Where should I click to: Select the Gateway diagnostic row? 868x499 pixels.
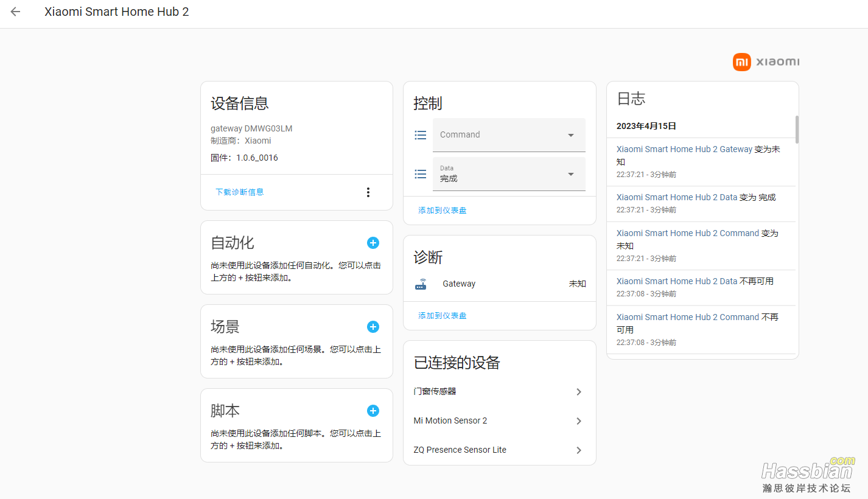[x=499, y=284]
